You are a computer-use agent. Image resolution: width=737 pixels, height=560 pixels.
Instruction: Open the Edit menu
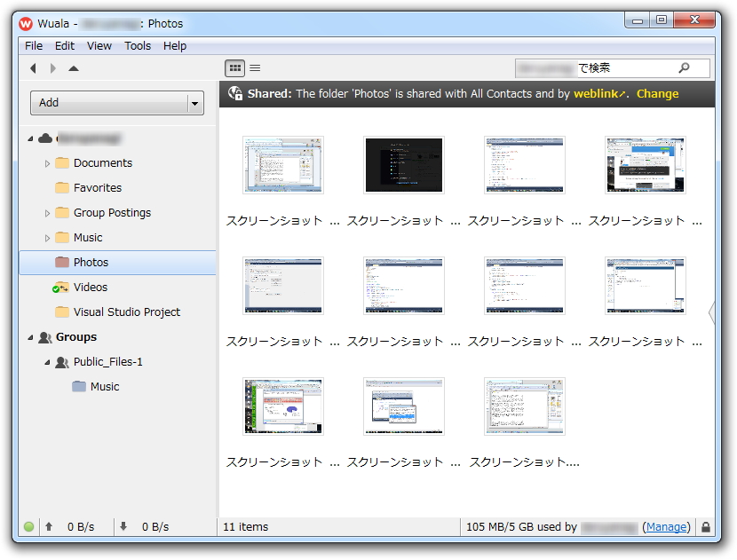[x=65, y=45]
